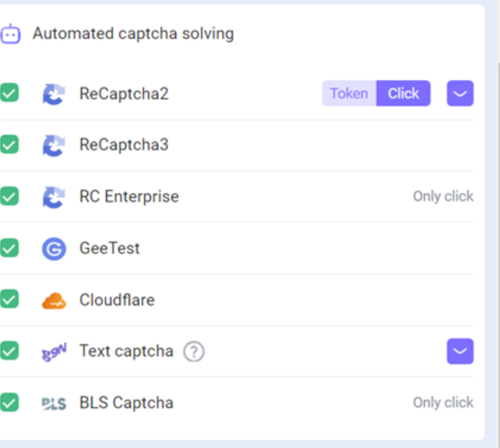The width and height of the screenshot is (500, 448).
Task: Click Only click label for BLS Captcha
Action: coord(442,403)
